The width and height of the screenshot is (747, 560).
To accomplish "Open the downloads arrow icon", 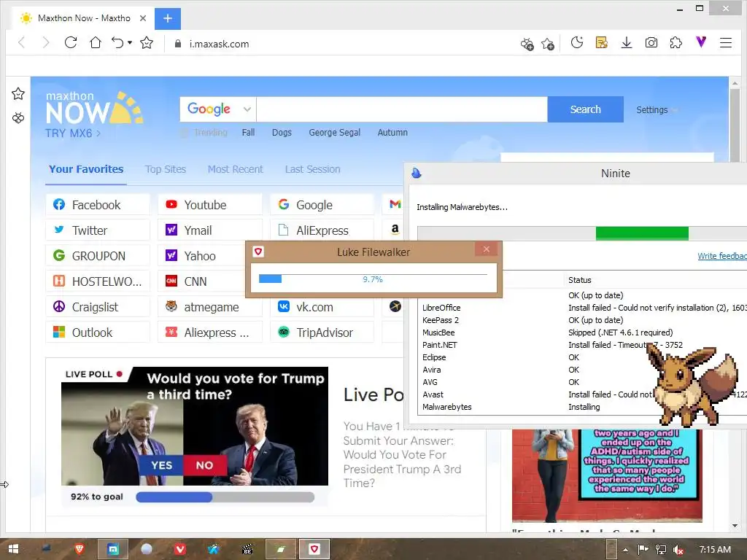I will (x=627, y=43).
